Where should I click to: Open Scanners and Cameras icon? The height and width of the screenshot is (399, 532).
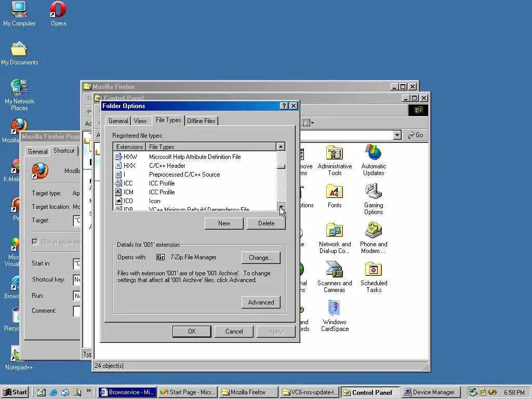[335, 277]
